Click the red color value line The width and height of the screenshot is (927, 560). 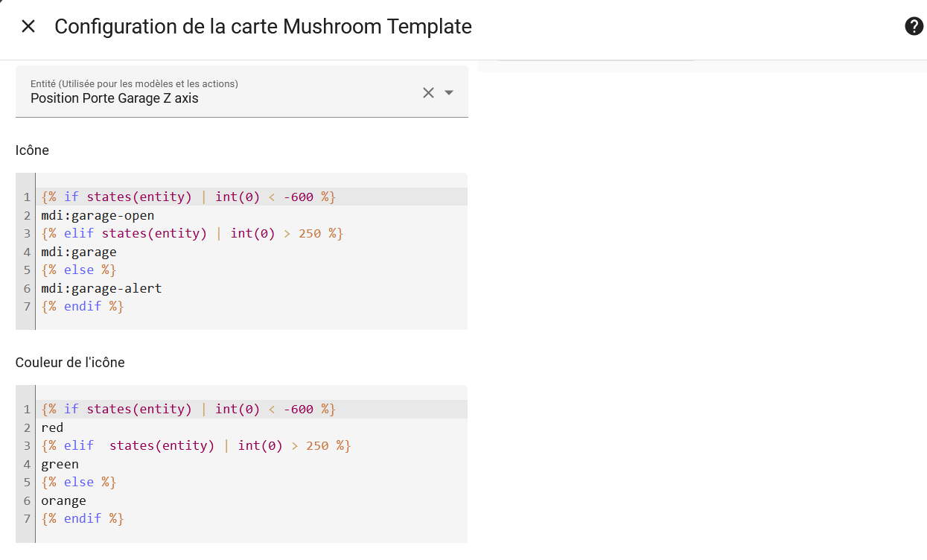(x=52, y=427)
